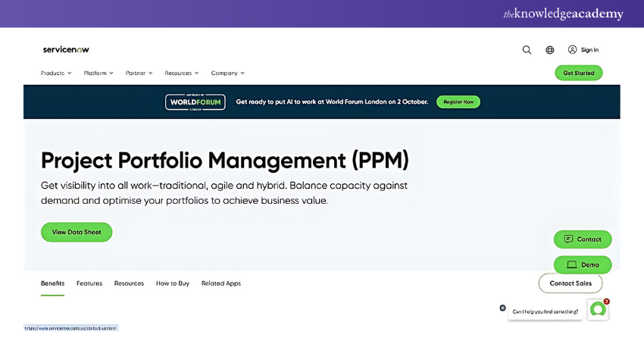This screenshot has width=644, height=341.
Task: Click the View Data Sheet button
Action: tap(77, 232)
